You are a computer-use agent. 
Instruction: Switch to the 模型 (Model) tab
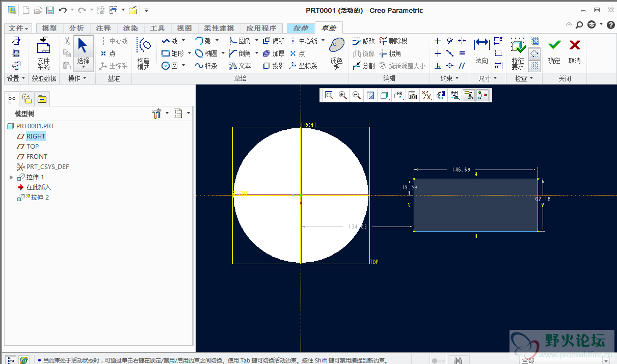pyautogui.click(x=49, y=29)
